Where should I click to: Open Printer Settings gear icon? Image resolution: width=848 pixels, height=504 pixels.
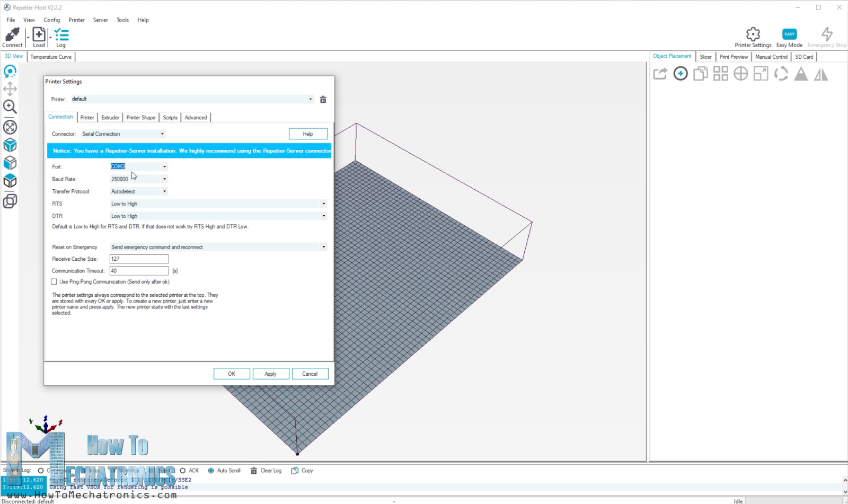pos(753,34)
